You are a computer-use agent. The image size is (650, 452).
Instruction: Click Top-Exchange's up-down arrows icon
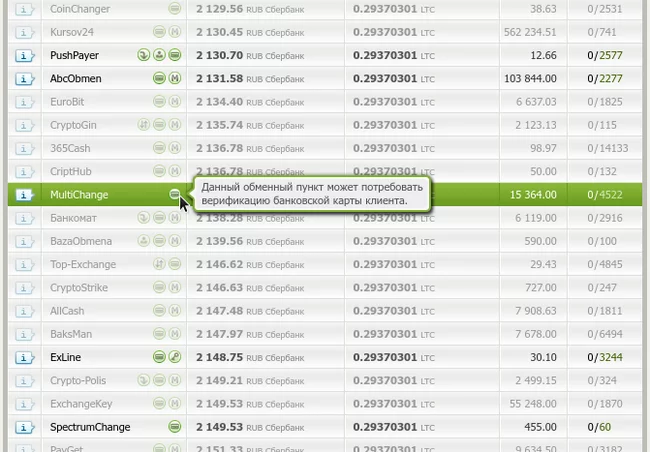click(x=159, y=264)
